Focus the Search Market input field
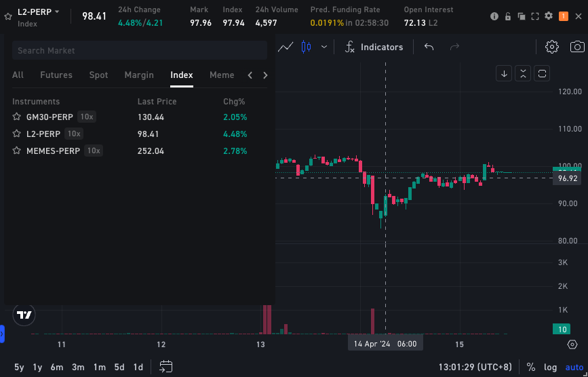Image resolution: width=588 pixels, height=377 pixels. 140,51
